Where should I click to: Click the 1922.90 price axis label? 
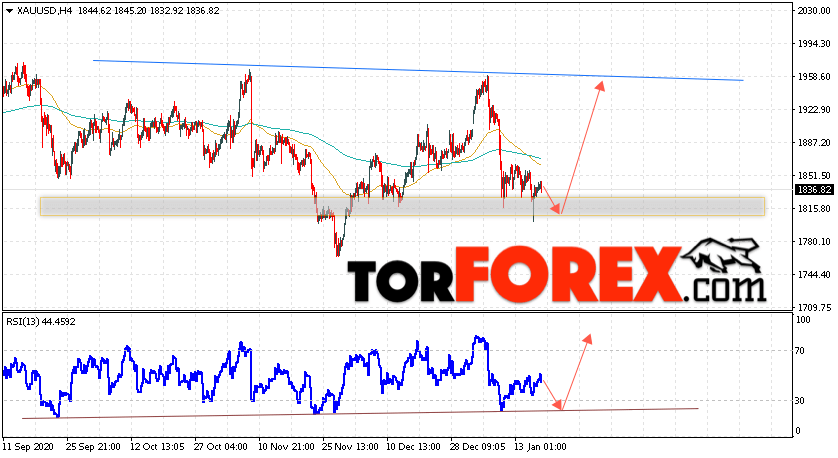[814, 110]
